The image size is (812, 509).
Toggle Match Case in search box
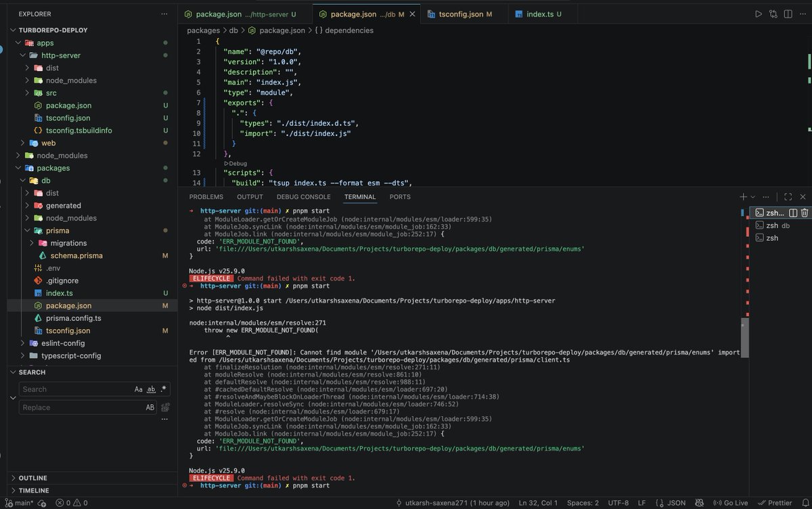139,389
